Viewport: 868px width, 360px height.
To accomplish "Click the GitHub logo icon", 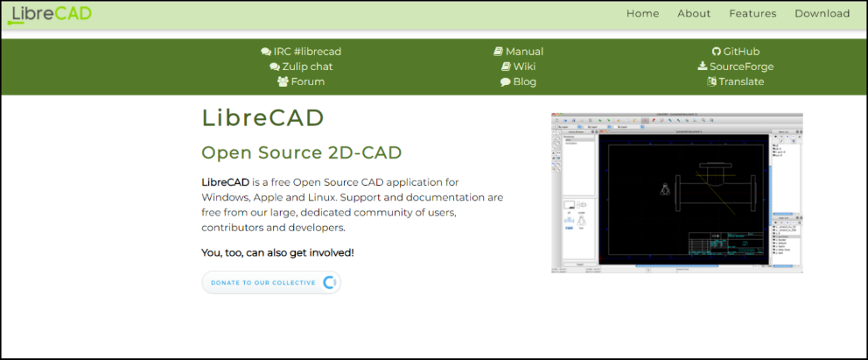I will pyautogui.click(x=716, y=52).
